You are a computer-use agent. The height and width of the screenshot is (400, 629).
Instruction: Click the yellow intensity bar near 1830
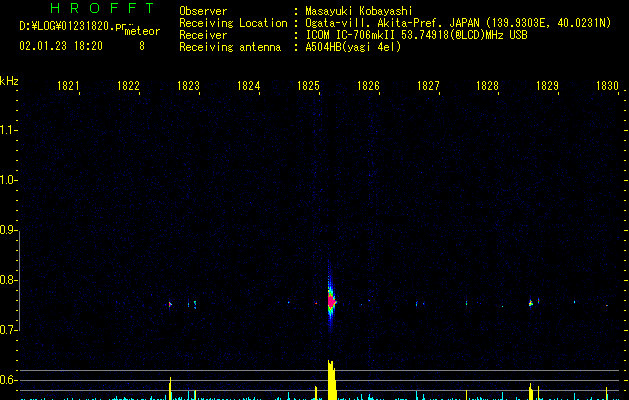[x=607, y=393]
